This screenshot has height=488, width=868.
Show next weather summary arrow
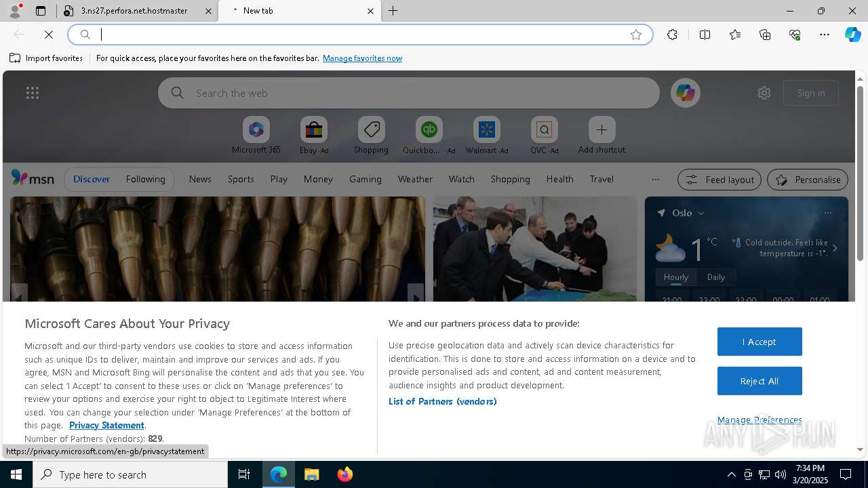835,248
